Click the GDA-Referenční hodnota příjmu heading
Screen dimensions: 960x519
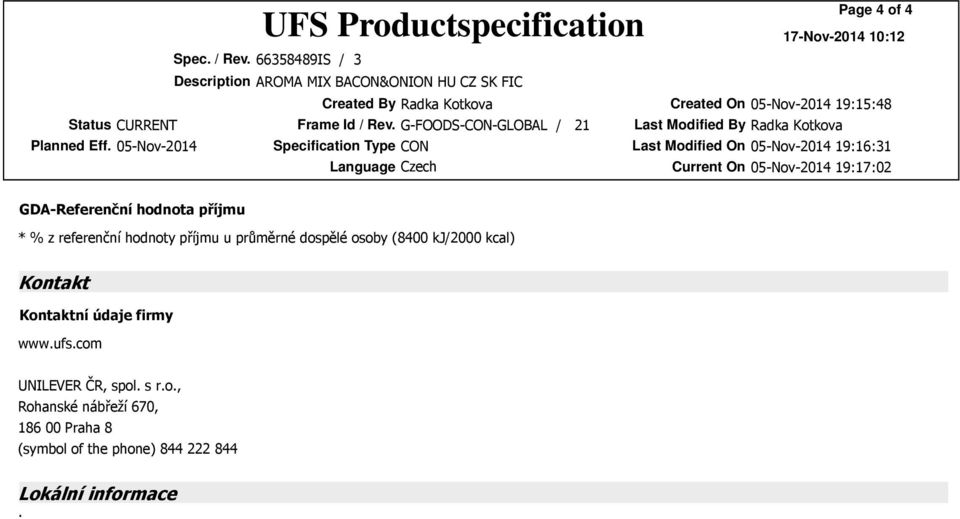tap(132, 210)
